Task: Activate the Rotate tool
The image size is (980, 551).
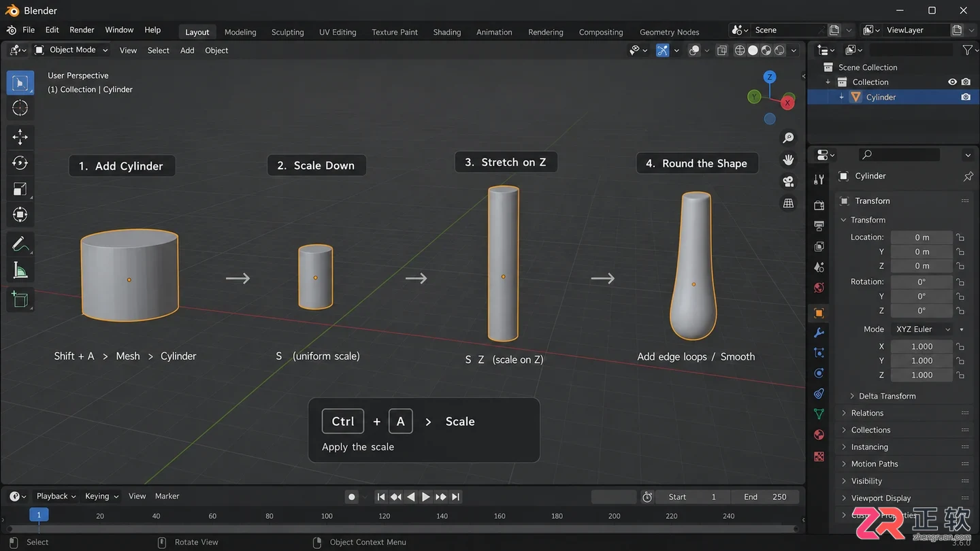Action: tap(20, 163)
